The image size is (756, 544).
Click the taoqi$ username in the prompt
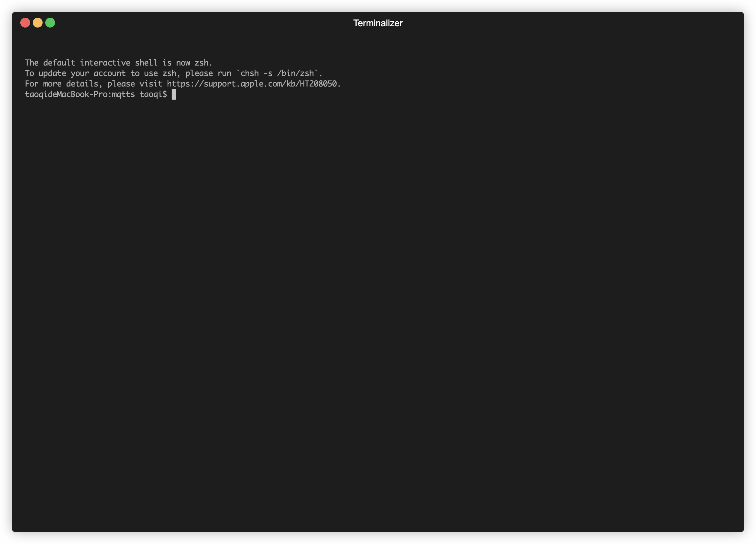pyautogui.click(x=153, y=94)
